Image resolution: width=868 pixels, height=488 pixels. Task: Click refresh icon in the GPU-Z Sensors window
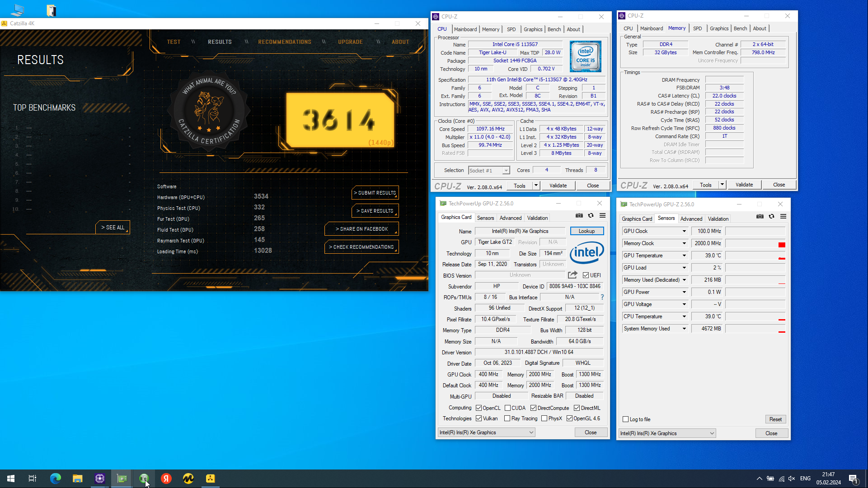pyautogui.click(x=771, y=217)
